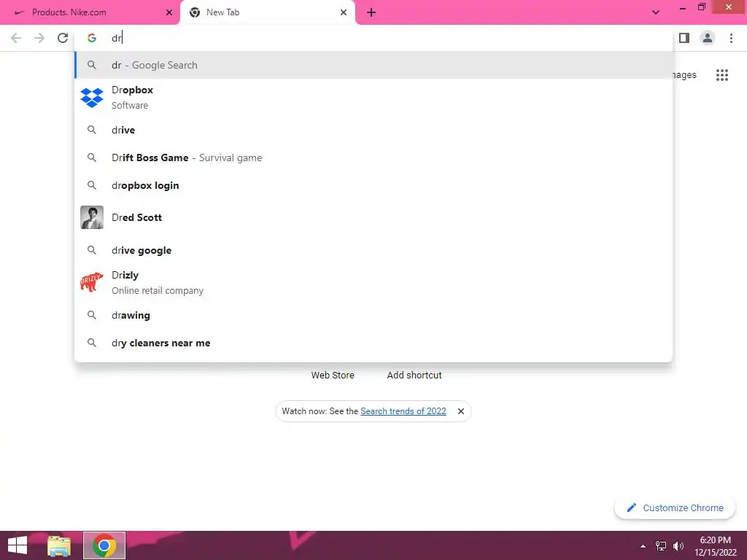Image resolution: width=747 pixels, height=560 pixels.
Task: Click the Chrome taskbar icon
Action: point(104,545)
